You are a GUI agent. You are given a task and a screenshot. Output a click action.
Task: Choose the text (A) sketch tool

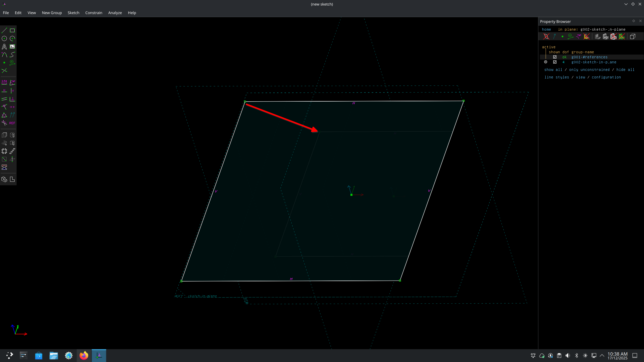pos(4,47)
